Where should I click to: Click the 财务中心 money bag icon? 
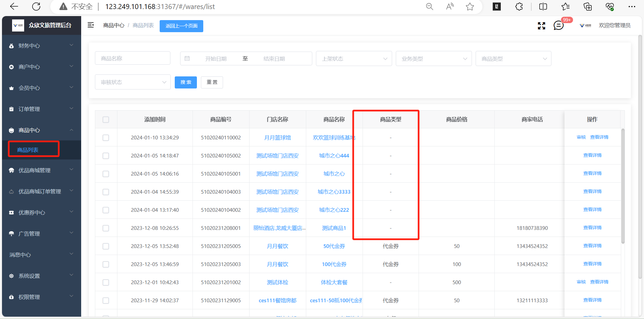[x=11, y=46]
